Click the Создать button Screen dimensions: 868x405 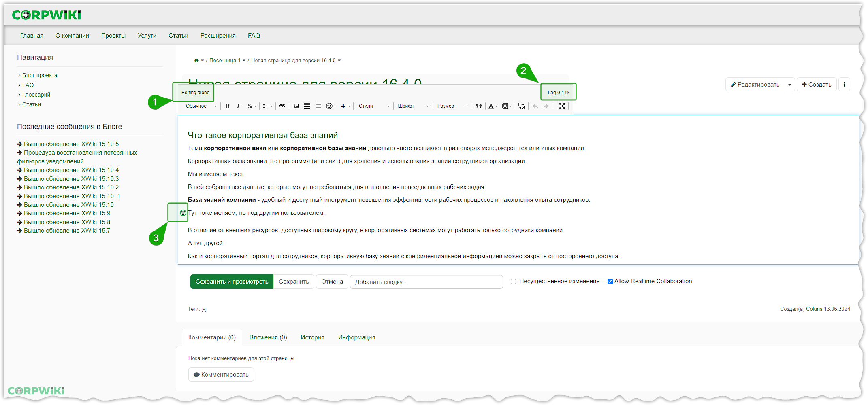tap(817, 85)
